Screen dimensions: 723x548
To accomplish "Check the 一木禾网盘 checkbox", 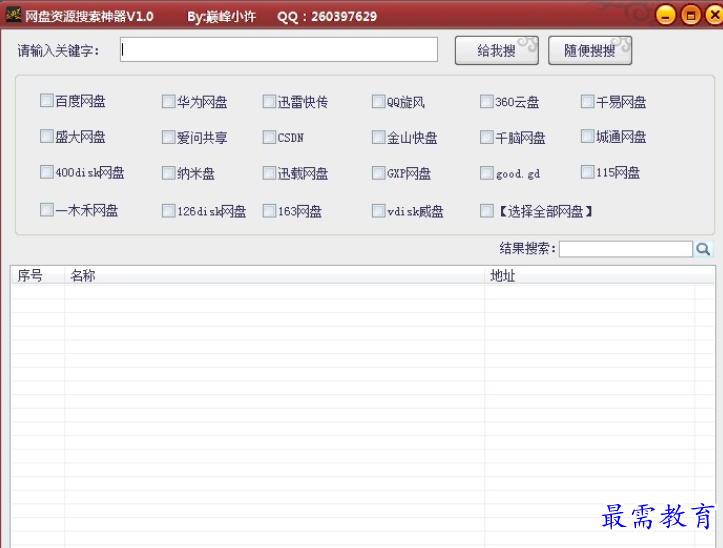I will 47,210.
